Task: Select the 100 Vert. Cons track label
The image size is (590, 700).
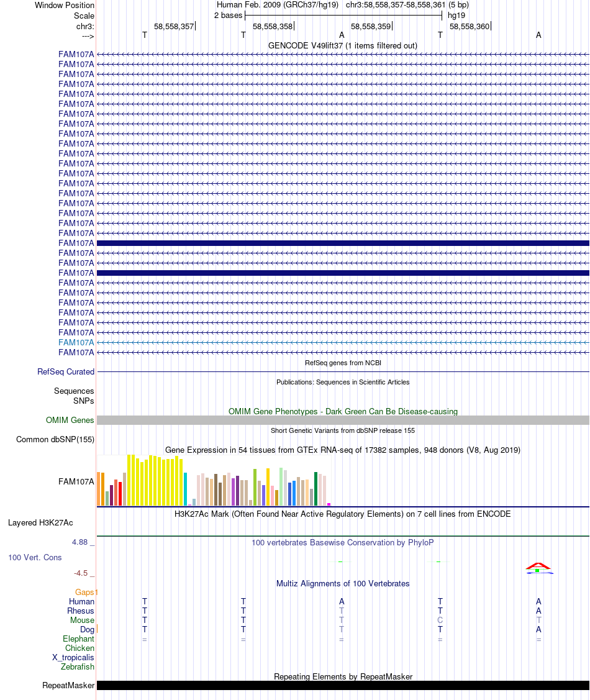Action: 35,557
